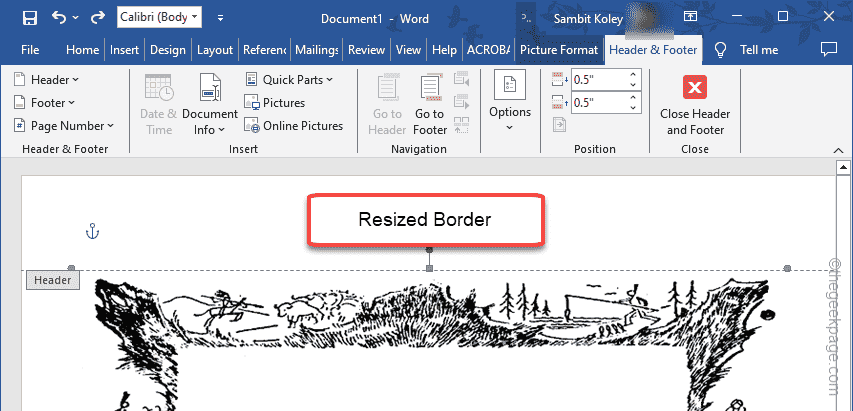Click the Document Info icon
The height and width of the screenshot is (411, 853).
(210, 104)
